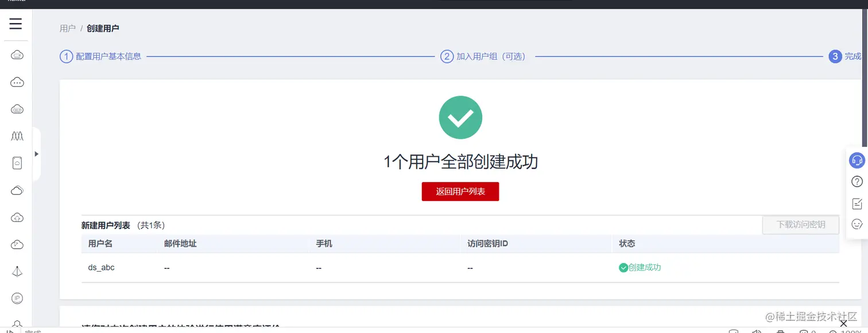The width and height of the screenshot is (868, 333).
Task: Expand the sidebar with the triangle arrow
Action: click(36, 154)
